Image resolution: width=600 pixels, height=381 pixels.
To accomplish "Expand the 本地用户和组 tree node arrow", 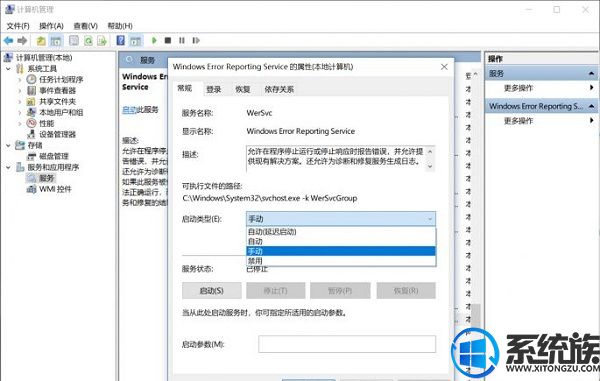I will 20,112.
